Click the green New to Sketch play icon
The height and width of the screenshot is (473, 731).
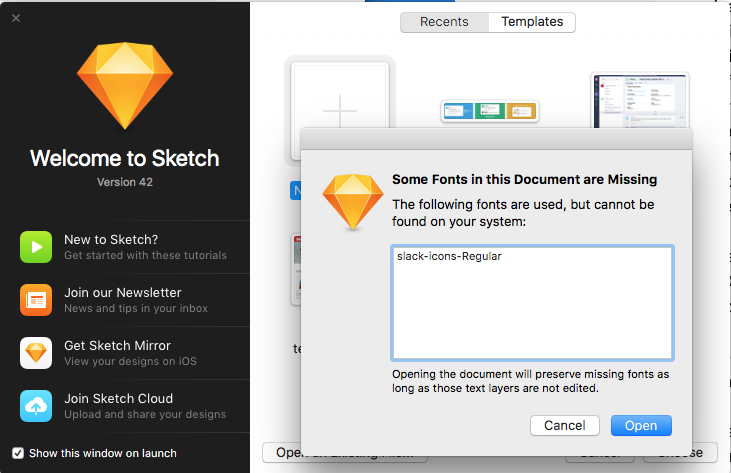36,246
